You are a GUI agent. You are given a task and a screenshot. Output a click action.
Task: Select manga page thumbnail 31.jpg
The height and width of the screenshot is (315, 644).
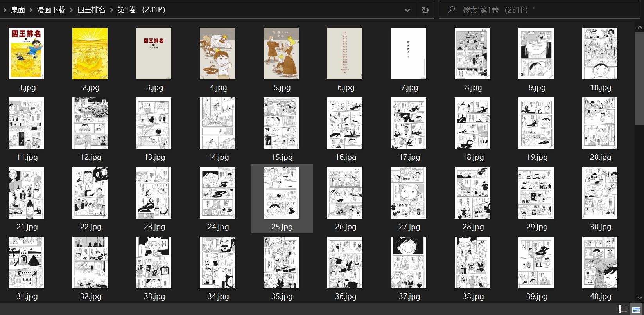[x=27, y=263]
